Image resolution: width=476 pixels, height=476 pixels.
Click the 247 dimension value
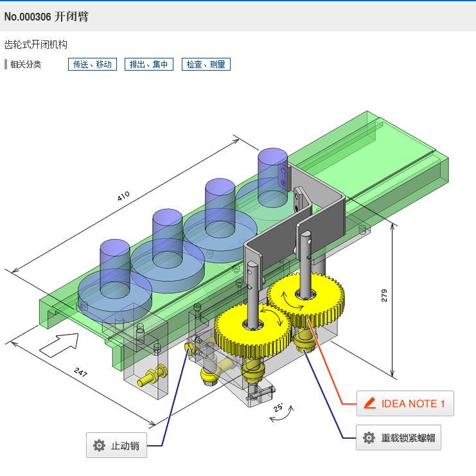tap(81, 371)
